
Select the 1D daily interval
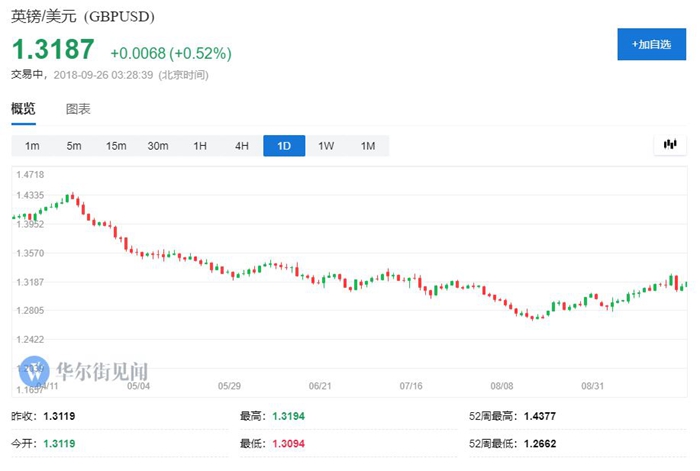284,146
